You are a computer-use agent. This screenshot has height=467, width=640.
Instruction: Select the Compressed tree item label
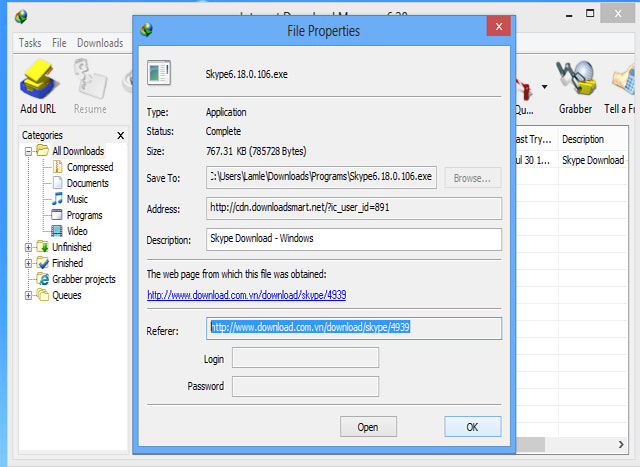coord(90,167)
